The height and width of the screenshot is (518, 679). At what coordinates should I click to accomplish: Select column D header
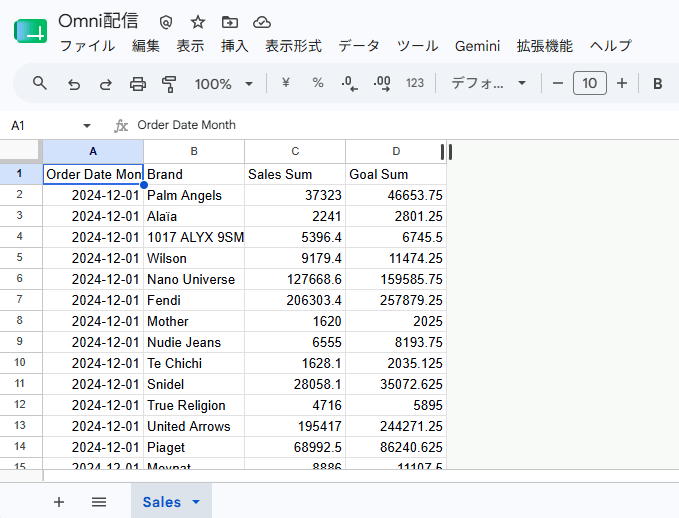pos(396,151)
